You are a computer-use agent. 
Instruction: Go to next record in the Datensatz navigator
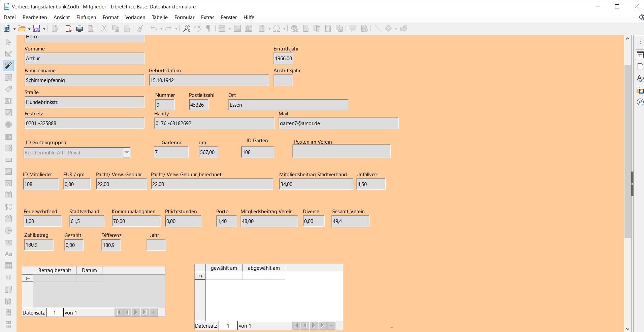(x=135, y=312)
